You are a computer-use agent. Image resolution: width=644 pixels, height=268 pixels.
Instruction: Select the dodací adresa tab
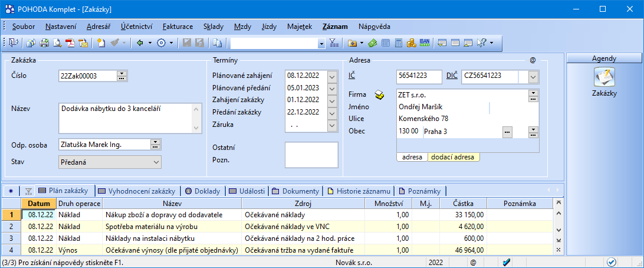(x=454, y=157)
